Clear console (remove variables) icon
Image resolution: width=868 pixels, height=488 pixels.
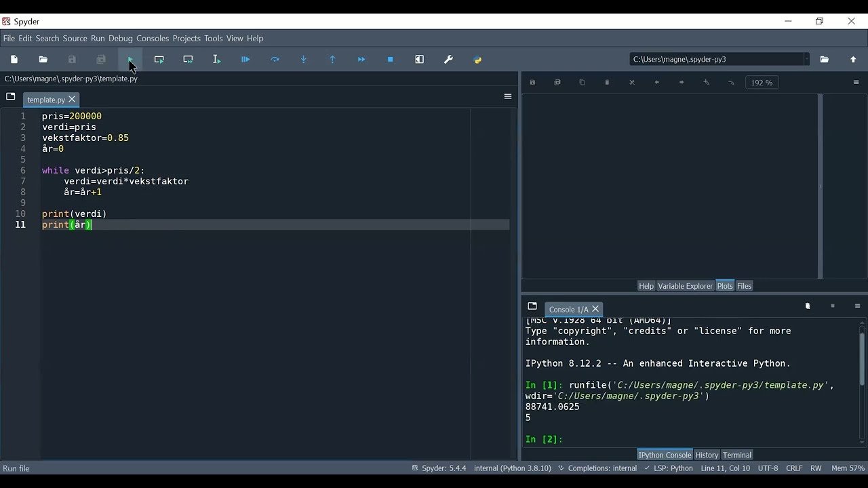coord(808,306)
